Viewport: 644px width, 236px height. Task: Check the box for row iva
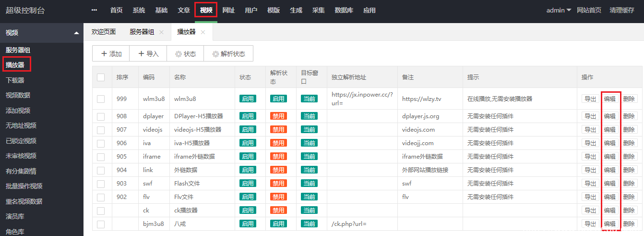101,143
